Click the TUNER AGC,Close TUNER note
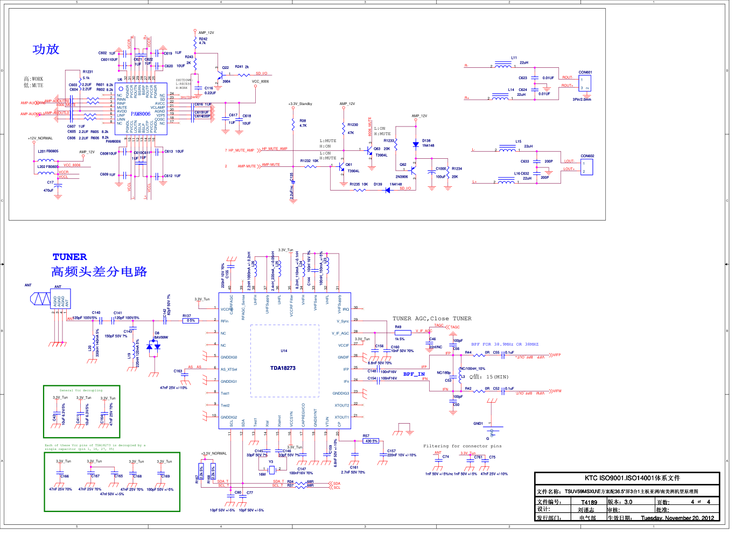Image resolution: width=756 pixels, height=534 pixels. (432, 319)
